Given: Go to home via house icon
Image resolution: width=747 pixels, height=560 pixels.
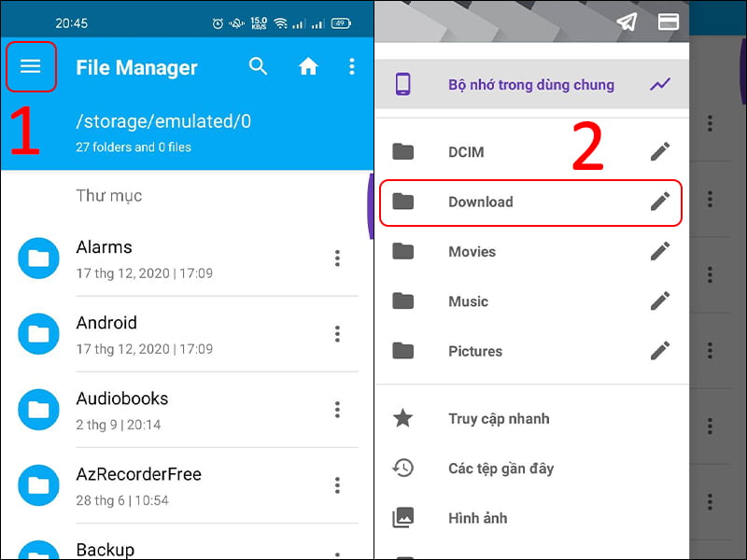Looking at the screenshot, I should pyautogui.click(x=308, y=66).
